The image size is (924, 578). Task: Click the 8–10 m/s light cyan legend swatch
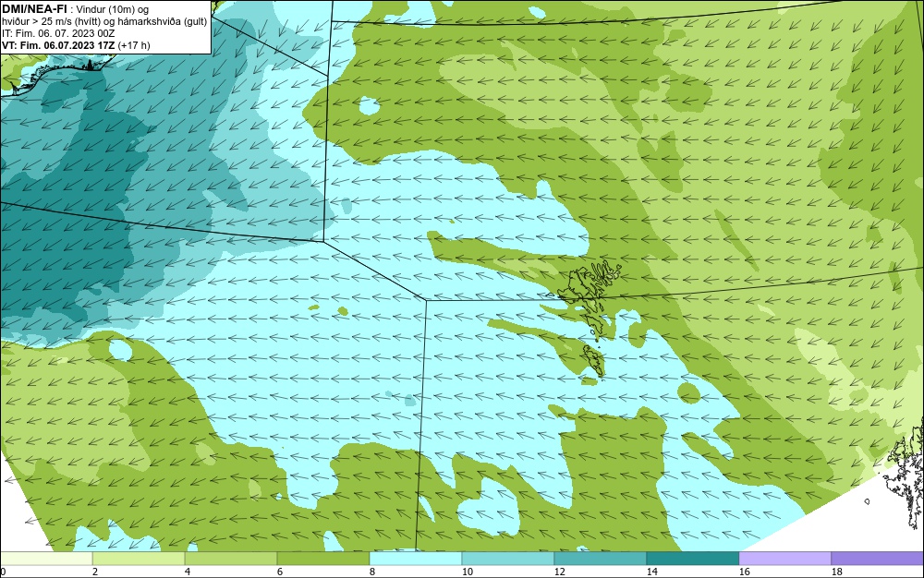pos(416,559)
